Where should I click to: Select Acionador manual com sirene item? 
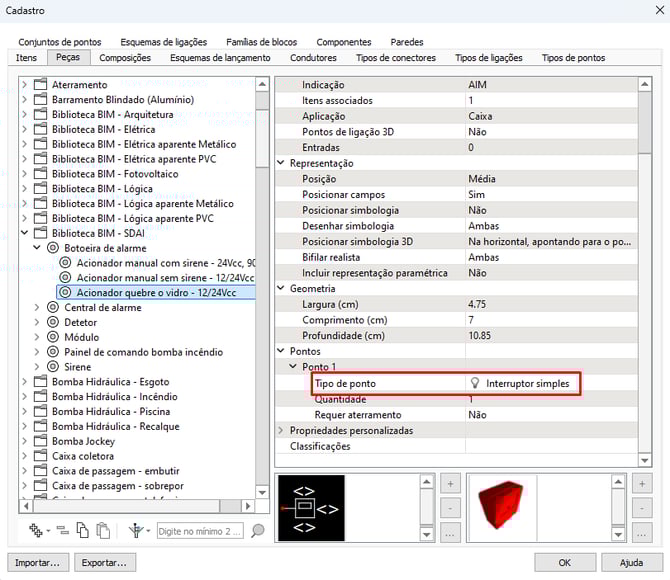click(x=160, y=263)
